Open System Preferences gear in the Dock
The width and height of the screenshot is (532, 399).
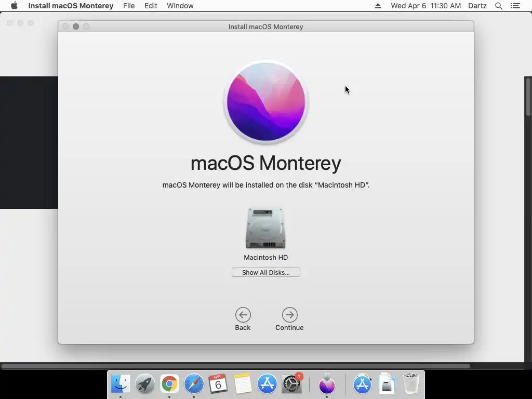(x=291, y=384)
